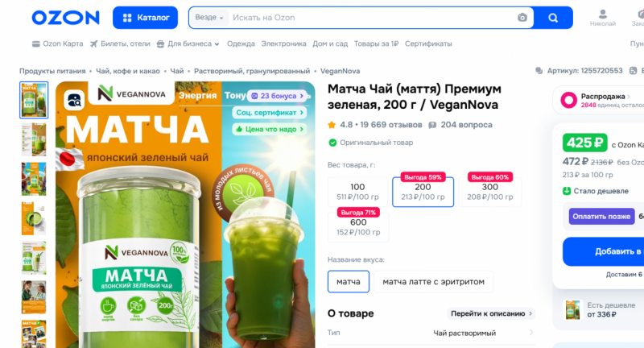Image resolution: width=644 pixels, height=348 pixels.
Task: Select the second product thumbnail
Action: (x=34, y=139)
